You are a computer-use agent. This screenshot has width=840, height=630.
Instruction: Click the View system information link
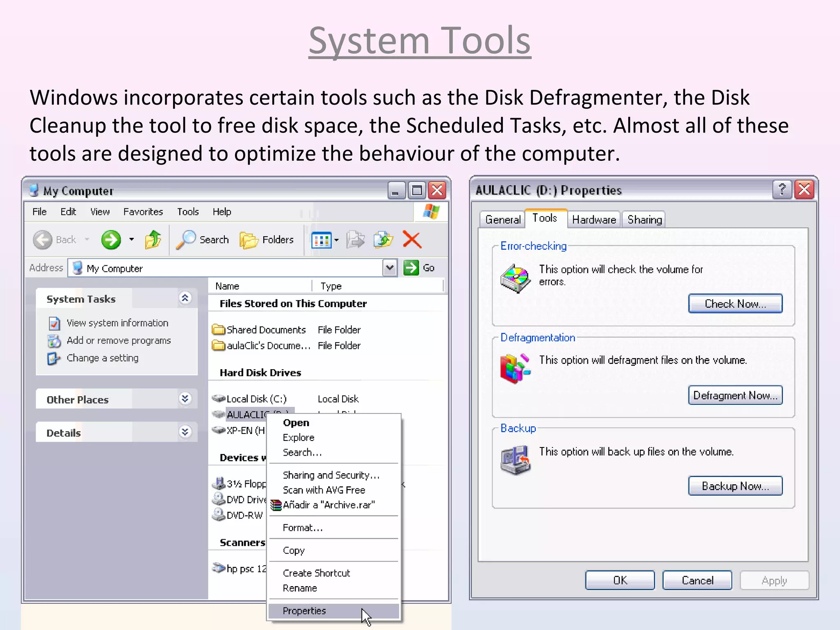coord(117,323)
